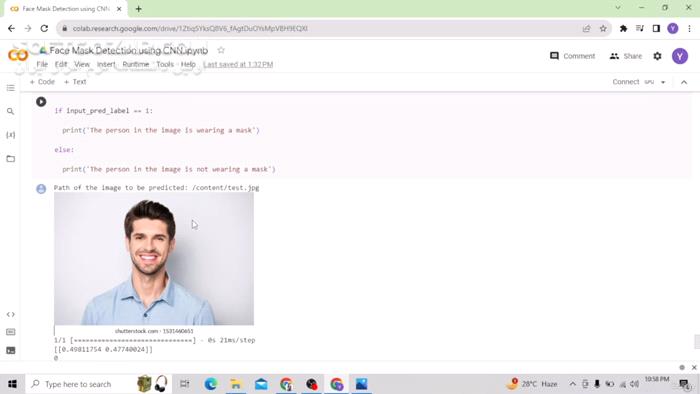The width and height of the screenshot is (700, 394).
Task: Open File Explorer from taskbar
Action: 236,384
